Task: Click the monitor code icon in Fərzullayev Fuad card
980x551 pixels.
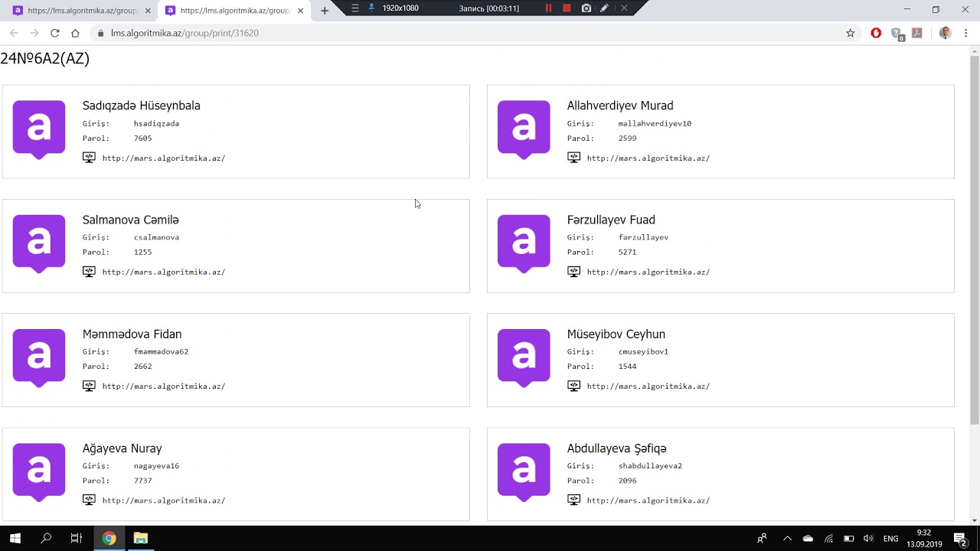Action: click(573, 272)
